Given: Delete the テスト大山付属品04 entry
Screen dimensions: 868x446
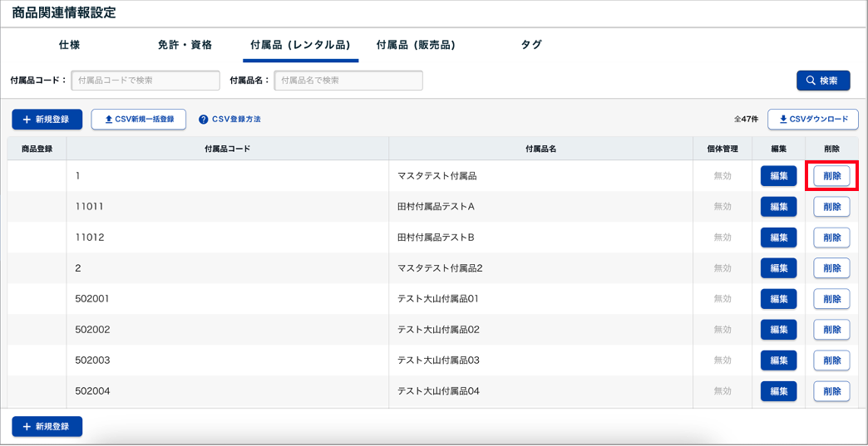Looking at the screenshot, I should [831, 391].
